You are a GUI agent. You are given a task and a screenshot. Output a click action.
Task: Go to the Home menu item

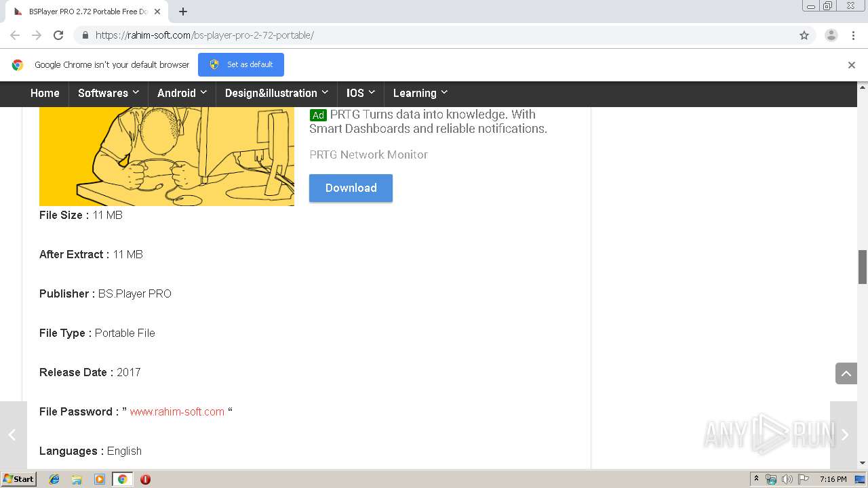45,94
